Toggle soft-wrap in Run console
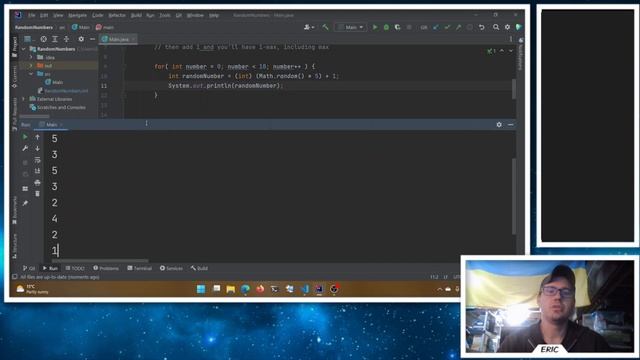The image size is (640, 360). (x=37, y=160)
